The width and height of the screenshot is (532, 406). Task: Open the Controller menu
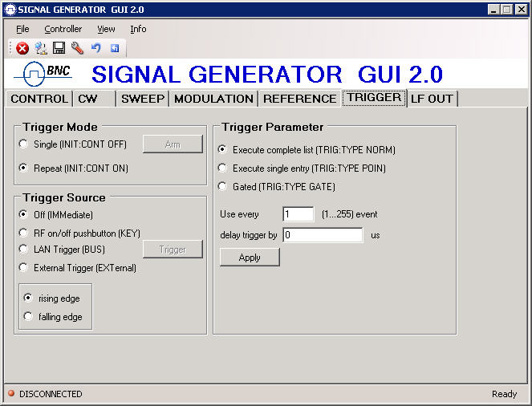63,29
